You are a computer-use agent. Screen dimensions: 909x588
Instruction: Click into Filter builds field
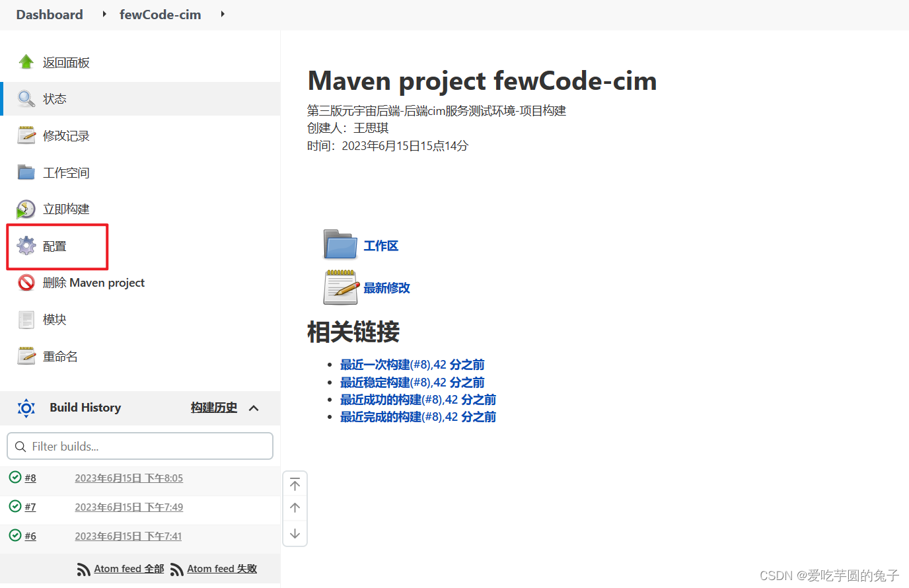140,446
